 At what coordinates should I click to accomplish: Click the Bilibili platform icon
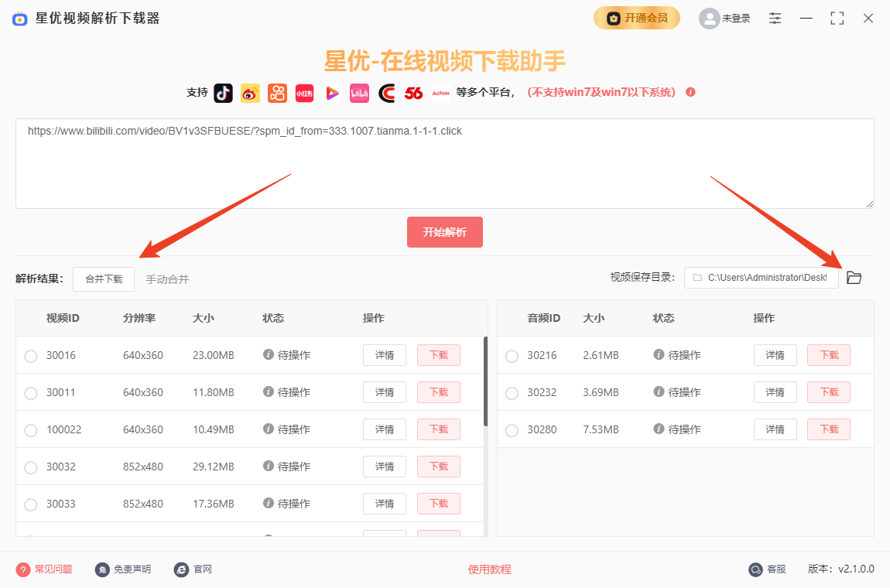click(x=359, y=93)
